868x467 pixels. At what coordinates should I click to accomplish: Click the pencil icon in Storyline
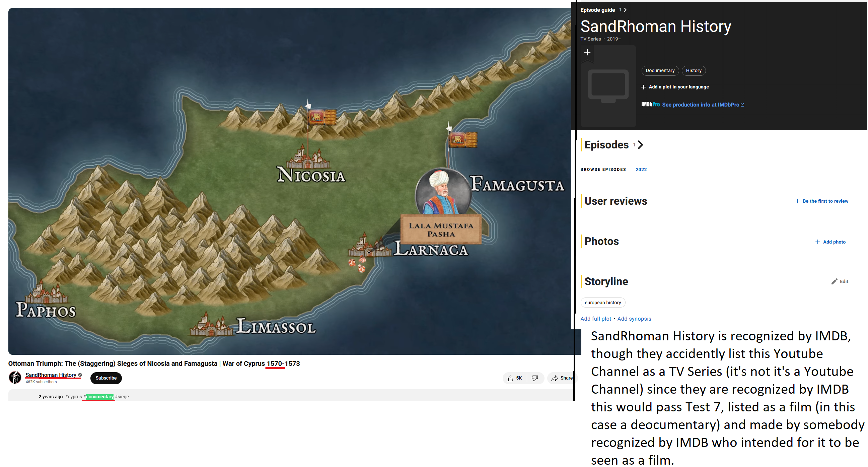click(834, 281)
